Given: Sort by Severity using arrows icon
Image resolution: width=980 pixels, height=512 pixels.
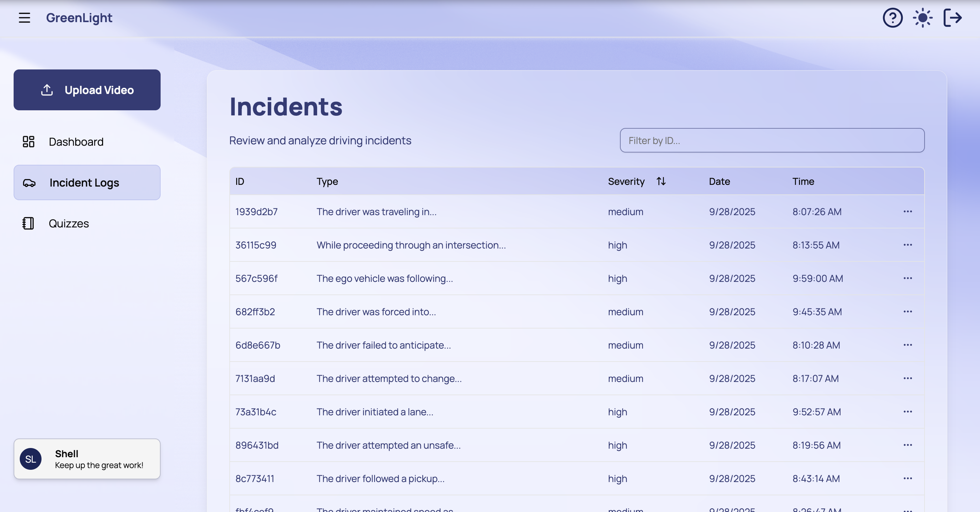Looking at the screenshot, I should pyautogui.click(x=661, y=181).
